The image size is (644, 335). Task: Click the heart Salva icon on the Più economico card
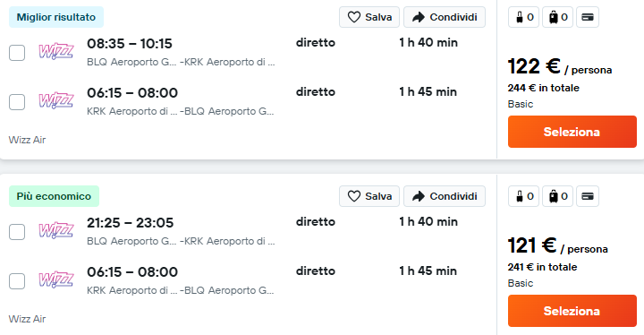(x=353, y=196)
